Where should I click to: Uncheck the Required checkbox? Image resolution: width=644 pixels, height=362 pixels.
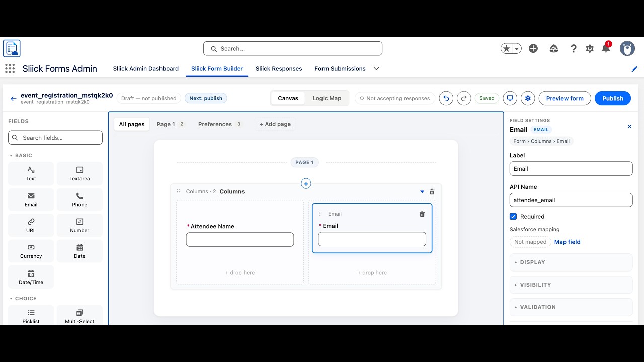tap(513, 217)
